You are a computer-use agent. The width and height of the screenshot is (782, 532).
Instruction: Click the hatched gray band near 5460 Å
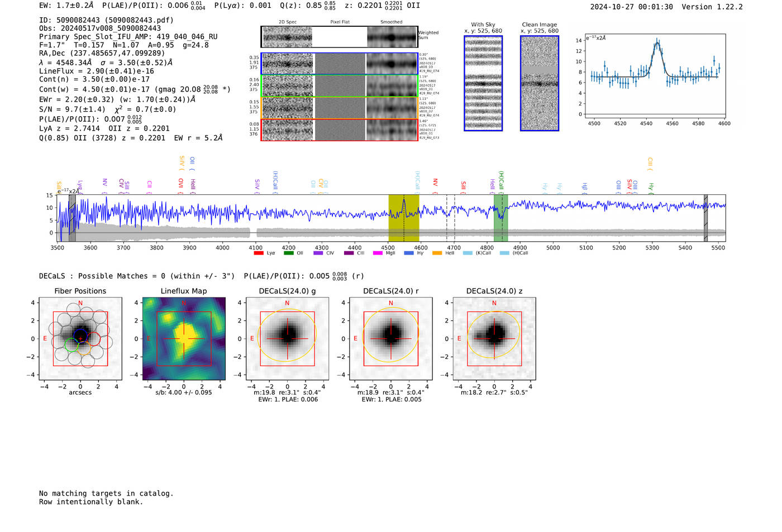(x=705, y=218)
